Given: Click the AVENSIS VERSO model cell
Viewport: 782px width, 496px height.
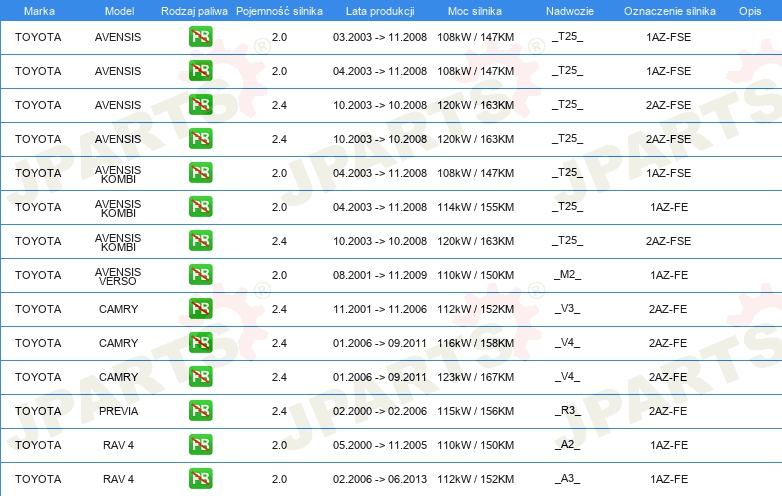Looking at the screenshot, I should pos(118,276).
